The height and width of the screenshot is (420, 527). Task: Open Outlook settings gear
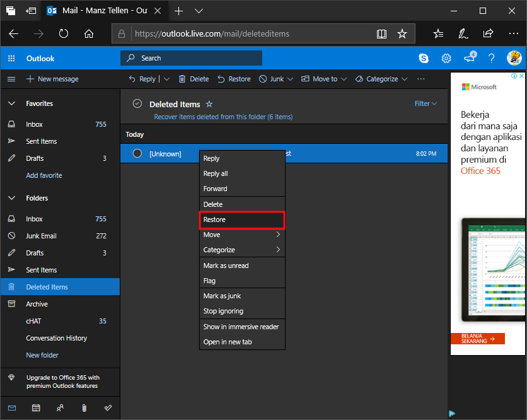coord(446,58)
